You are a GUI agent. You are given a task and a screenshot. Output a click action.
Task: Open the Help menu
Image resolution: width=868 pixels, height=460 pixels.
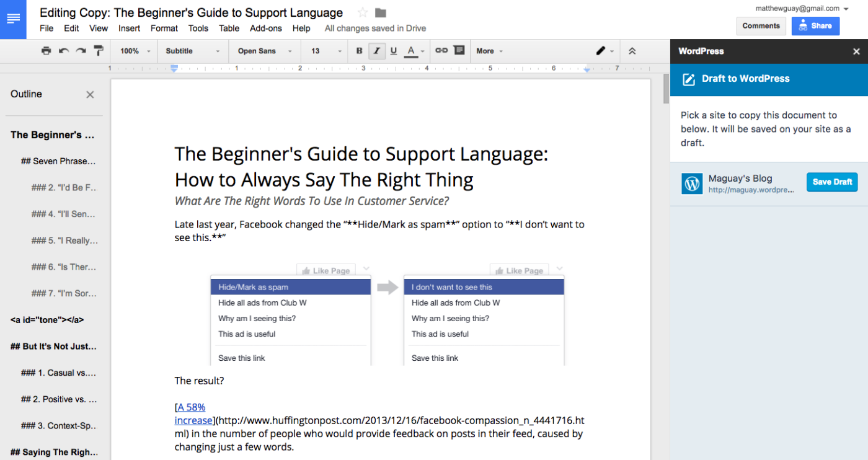[301, 28]
